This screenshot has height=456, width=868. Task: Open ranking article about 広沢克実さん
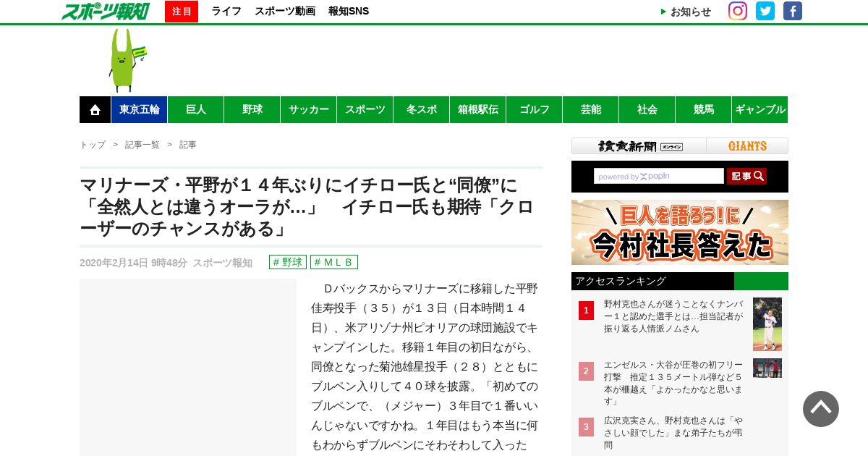point(673,433)
